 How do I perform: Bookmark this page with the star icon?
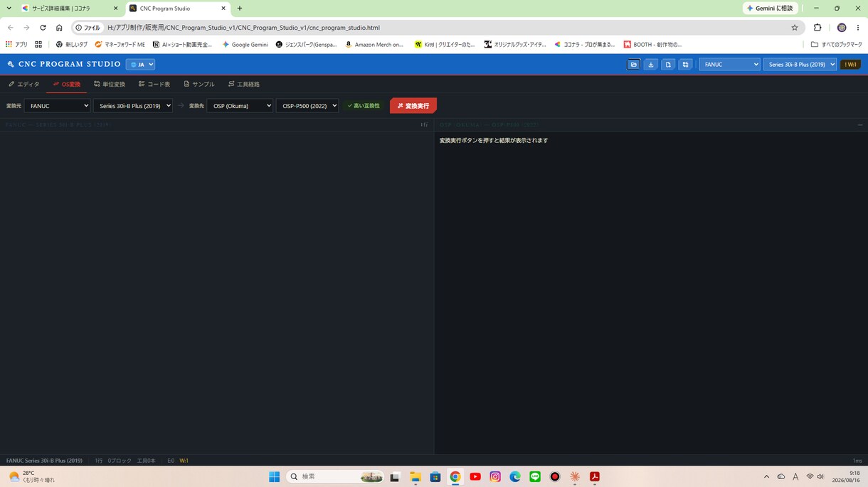point(795,28)
